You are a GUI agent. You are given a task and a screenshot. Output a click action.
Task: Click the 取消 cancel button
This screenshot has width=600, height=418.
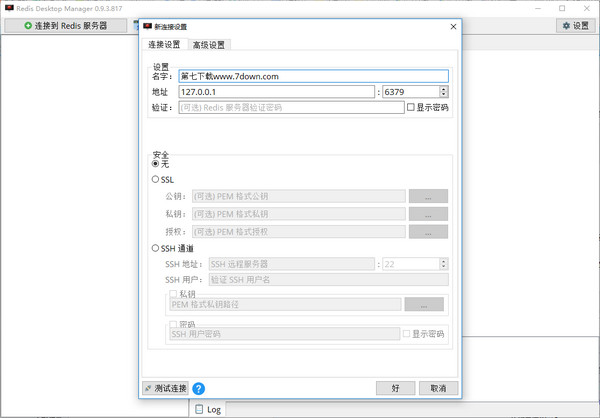point(438,389)
